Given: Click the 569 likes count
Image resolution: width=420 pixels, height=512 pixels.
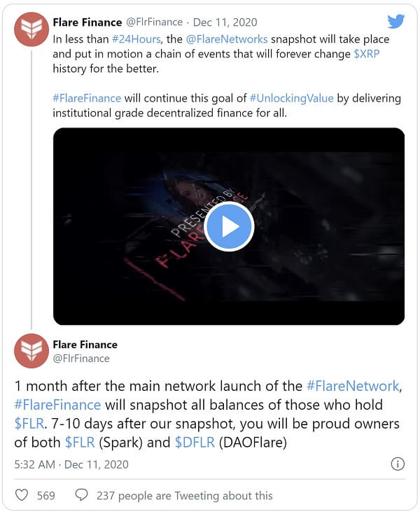Looking at the screenshot, I should pyautogui.click(x=45, y=495).
